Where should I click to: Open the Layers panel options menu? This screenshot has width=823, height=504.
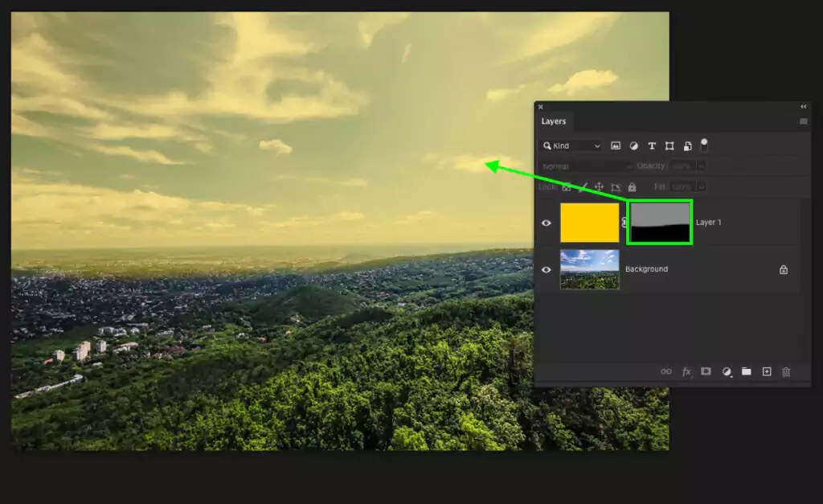click(803, 121)
